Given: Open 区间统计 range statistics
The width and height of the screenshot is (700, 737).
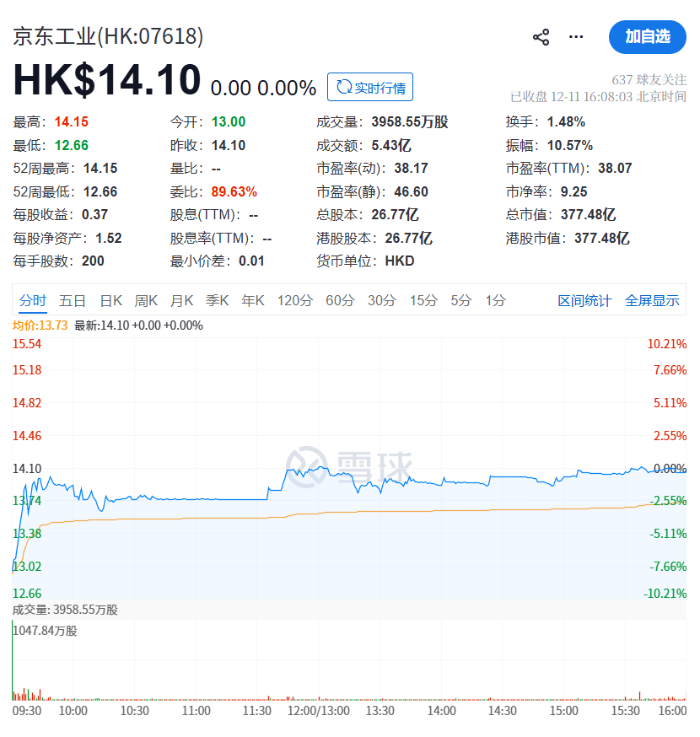Looking at the screenshot, I should tap(584, 301).
